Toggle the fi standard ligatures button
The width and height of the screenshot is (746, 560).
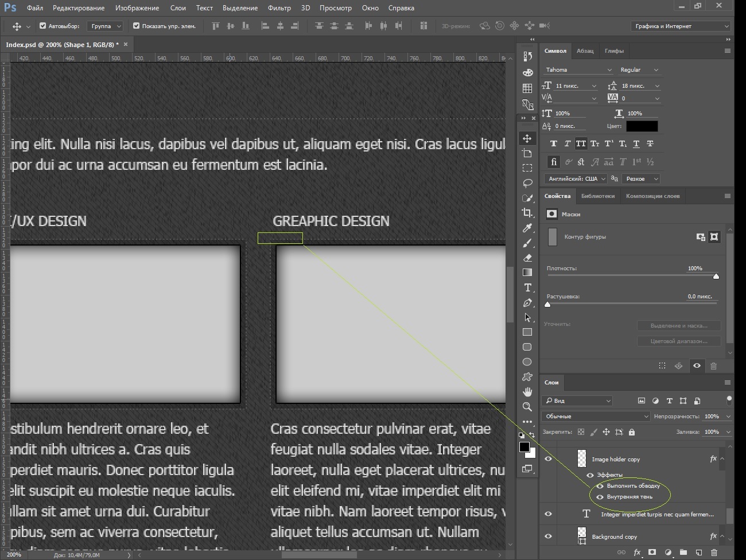(554, 162)
